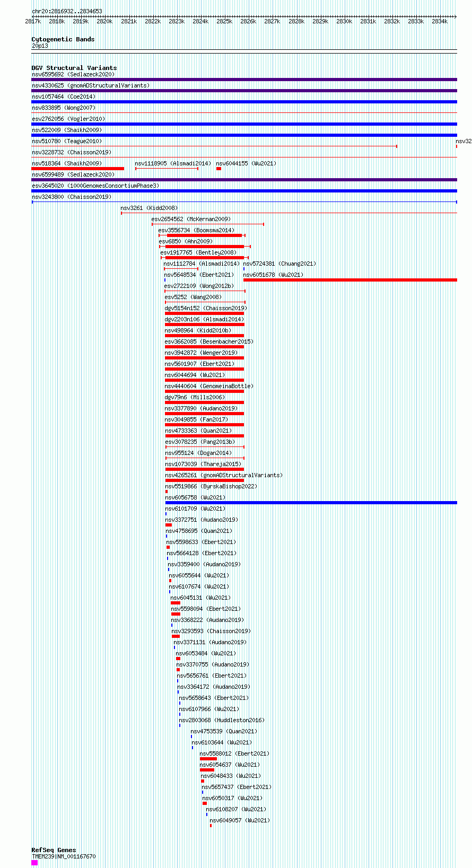472x868 pixels.
Task: Open nsv3261 (Kidd2008) variant
Action: point(150,208)
